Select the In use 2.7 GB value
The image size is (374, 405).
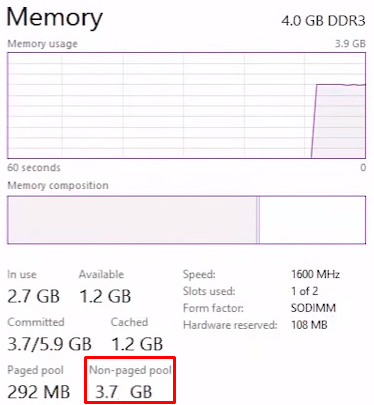pos(33,296)
